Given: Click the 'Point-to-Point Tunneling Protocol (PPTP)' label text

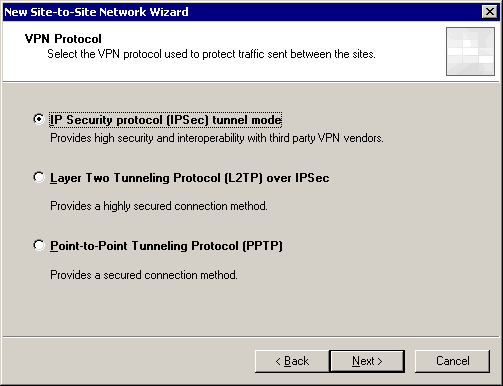Looking at the screenshot, I should click(x=166, y=246).
